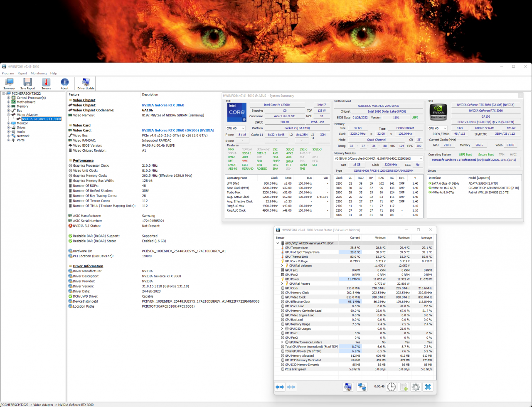Select the Network tree item
The image size is (532, 407).
click(23, 136)
